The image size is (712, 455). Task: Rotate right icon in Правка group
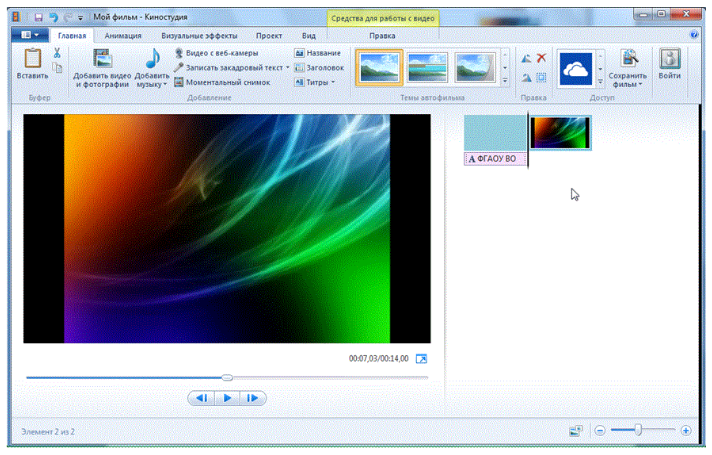click(526, 78)
